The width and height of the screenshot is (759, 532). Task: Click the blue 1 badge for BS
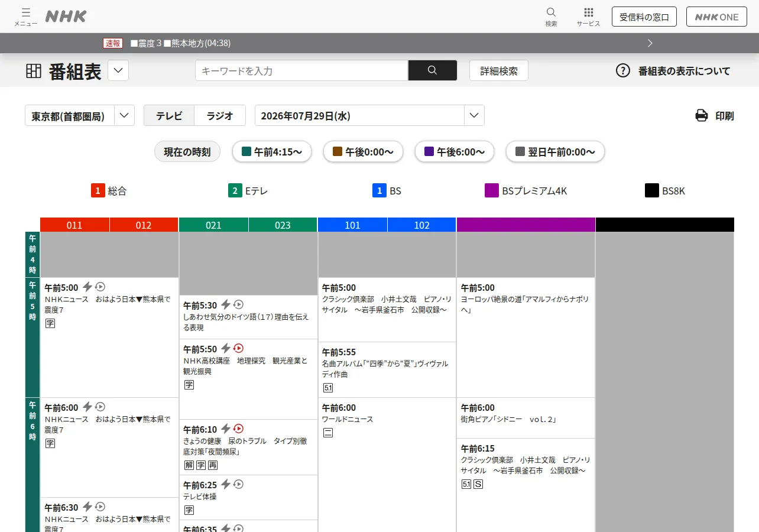click(379, 190)
